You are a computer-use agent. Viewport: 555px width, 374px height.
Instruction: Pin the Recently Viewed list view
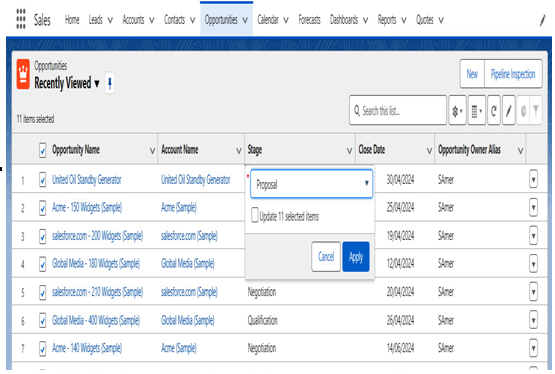point(110,84)
